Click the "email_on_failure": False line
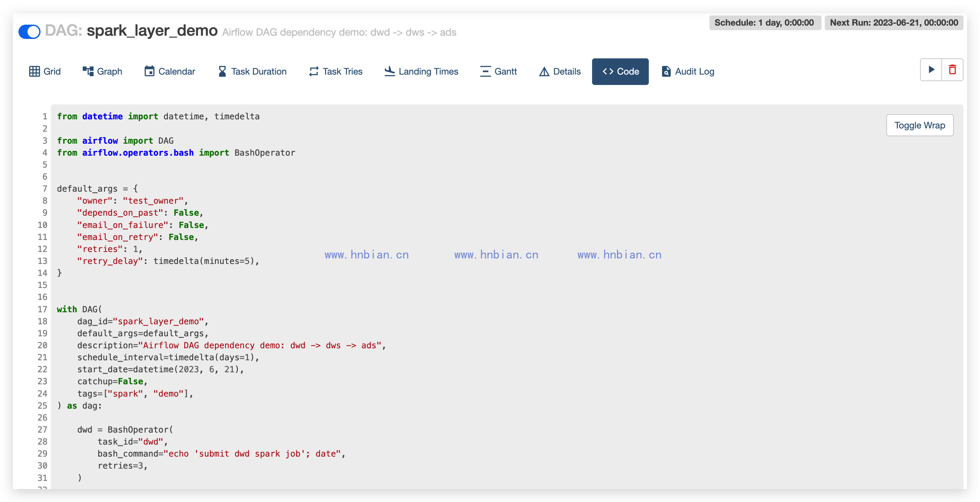The width and height of the screenshot is (980, 502). 143,225
